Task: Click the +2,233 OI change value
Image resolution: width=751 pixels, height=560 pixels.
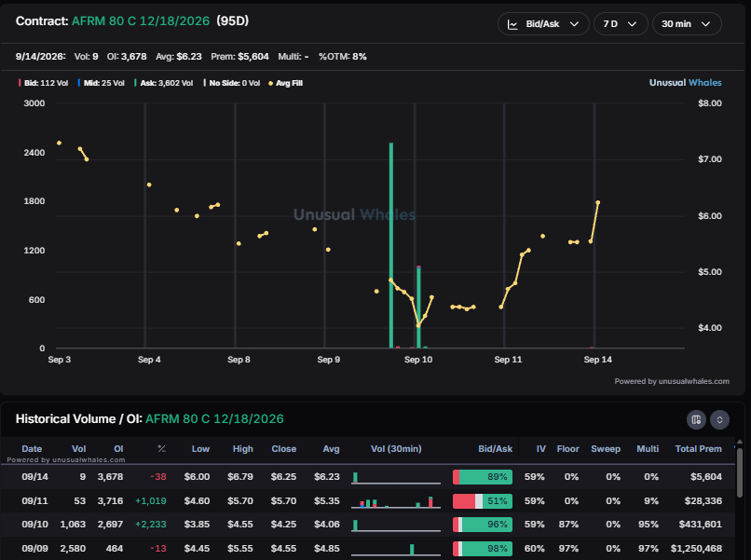Action: (151, 524)
